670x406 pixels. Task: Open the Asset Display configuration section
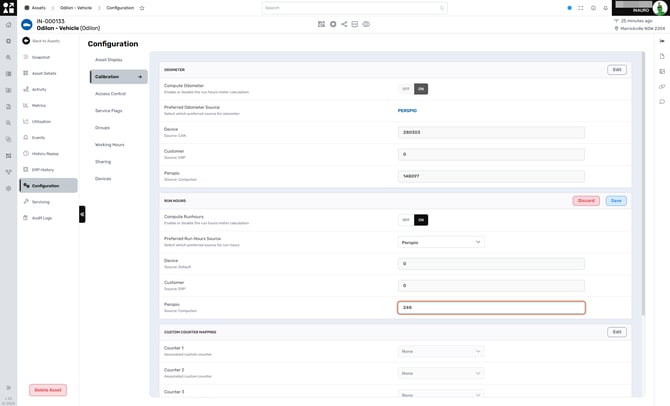[109, 60]
